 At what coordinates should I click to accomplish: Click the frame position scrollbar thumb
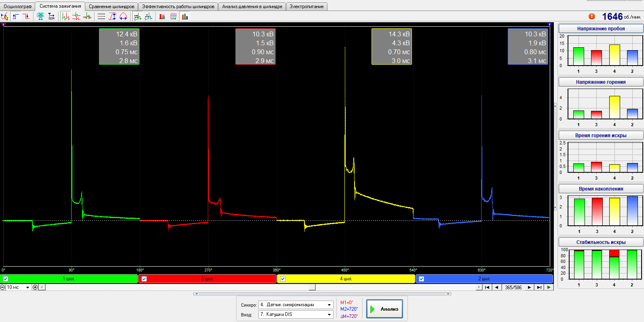click(312, 287)
